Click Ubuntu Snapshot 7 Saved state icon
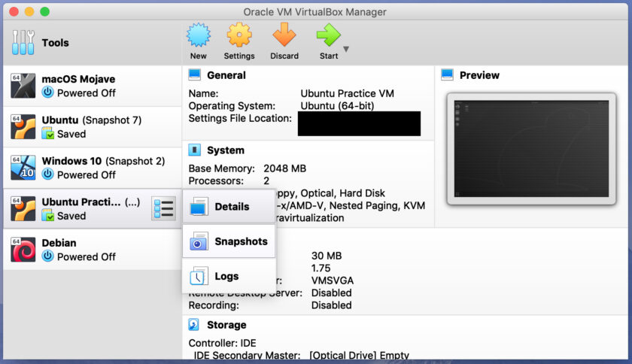 47,133
